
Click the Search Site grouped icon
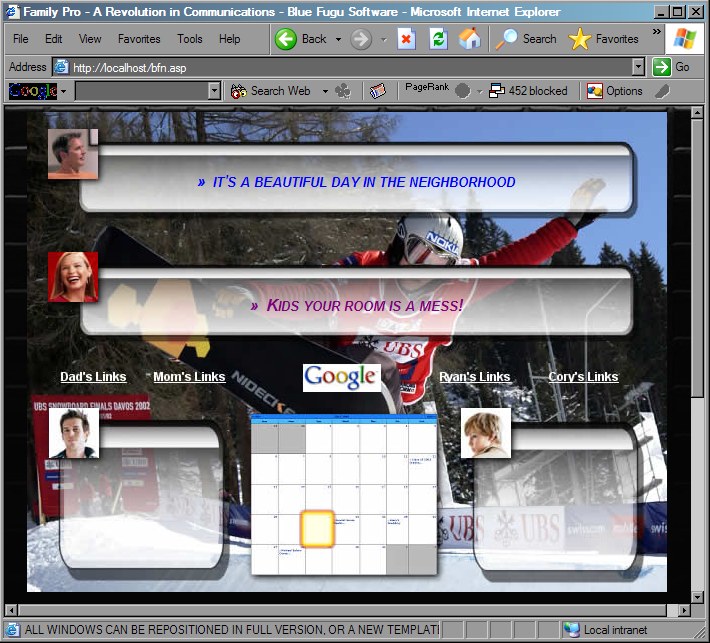click(x=343, y=91)
